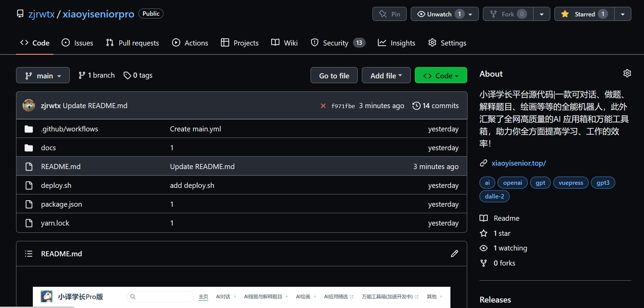The height and width of the screenshot is (308, 644).
Task: Expand the Fork dropdown arrow
Action: pos(542,14)
